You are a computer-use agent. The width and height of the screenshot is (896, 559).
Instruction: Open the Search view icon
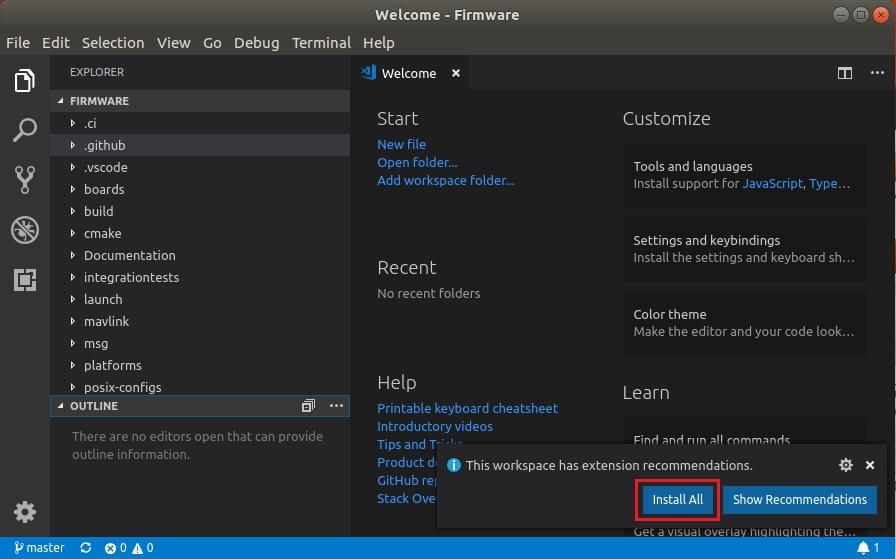click(x=25, y=130)
